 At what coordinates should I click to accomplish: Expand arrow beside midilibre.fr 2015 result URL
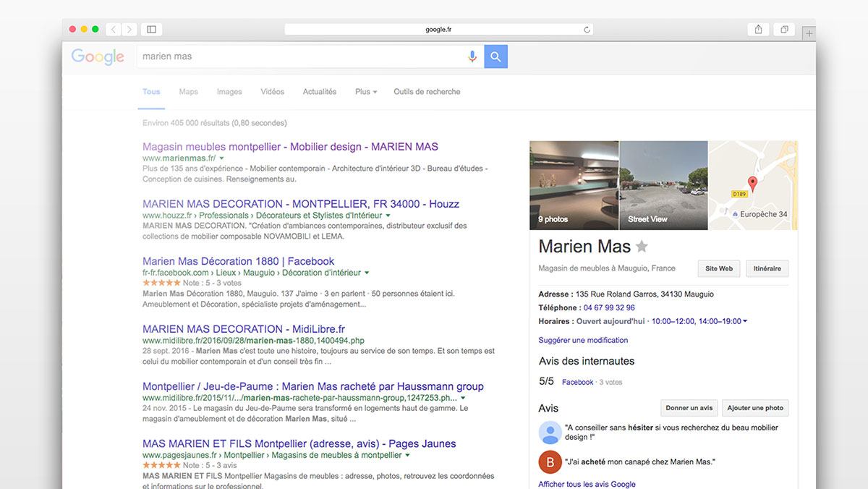tap(463, 398)
